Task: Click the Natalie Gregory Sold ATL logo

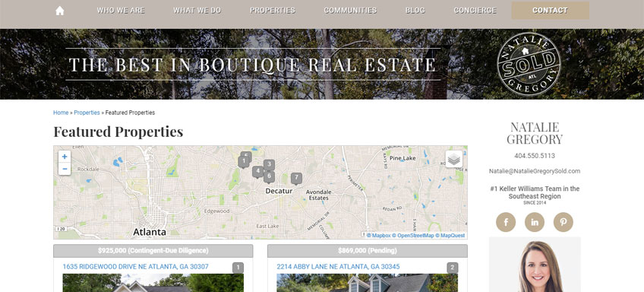Action: coord(529,64)
